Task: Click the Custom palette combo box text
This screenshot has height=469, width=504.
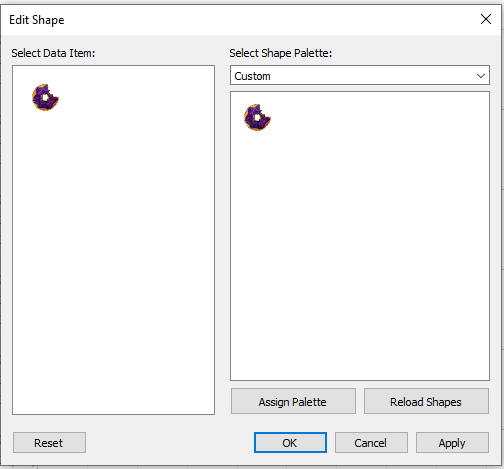Action: click(252, 76)
